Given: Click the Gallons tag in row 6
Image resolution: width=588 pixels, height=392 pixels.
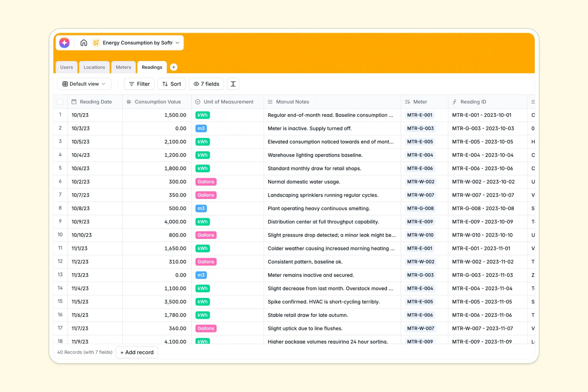Looking at the screenshot, I should 206,182.
